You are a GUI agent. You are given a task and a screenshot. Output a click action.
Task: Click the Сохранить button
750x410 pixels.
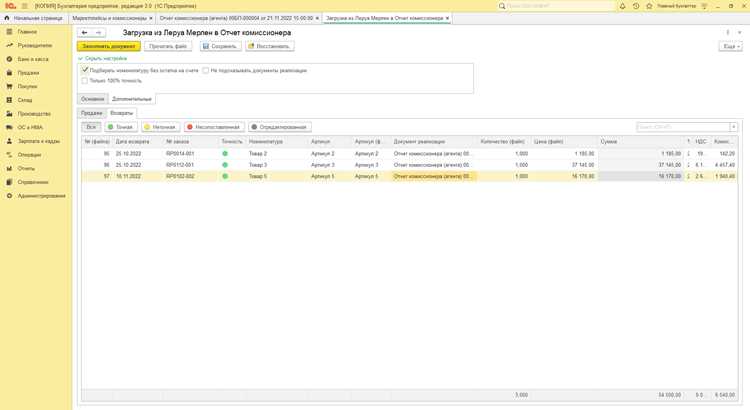220,46
